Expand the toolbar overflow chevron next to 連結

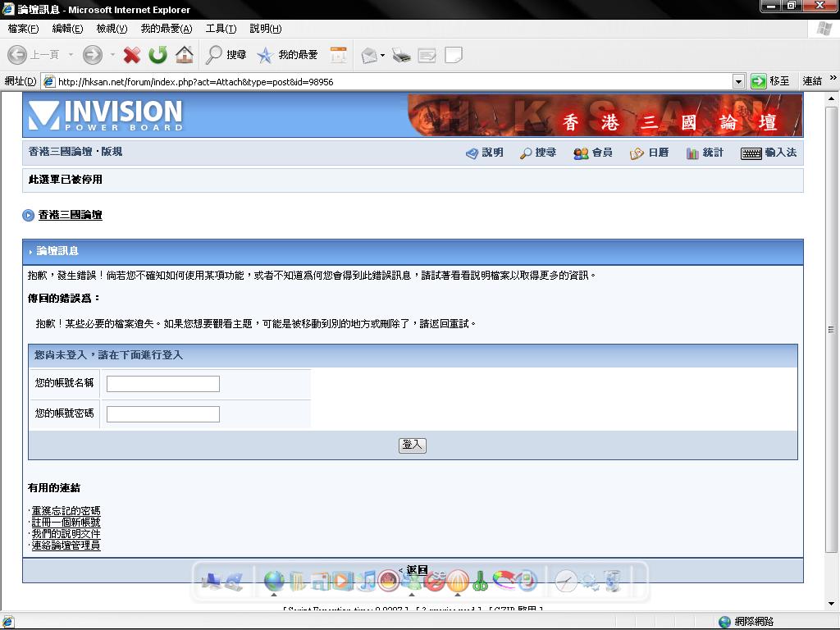[x=833, y=78]
